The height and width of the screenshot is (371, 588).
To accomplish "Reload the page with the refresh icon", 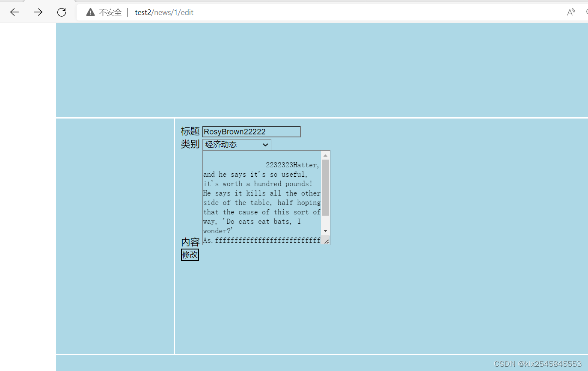I will 62,12.
